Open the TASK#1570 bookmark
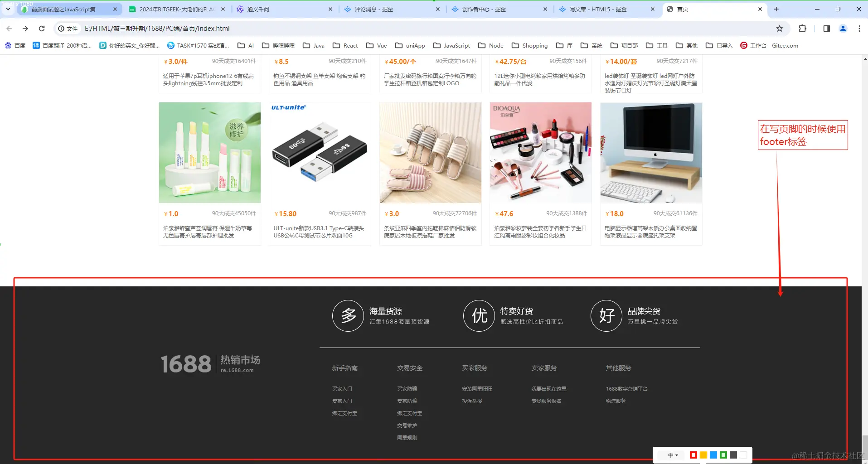Image resolution: width=868 pixels, height=464 pixels. tap(198, 45)
